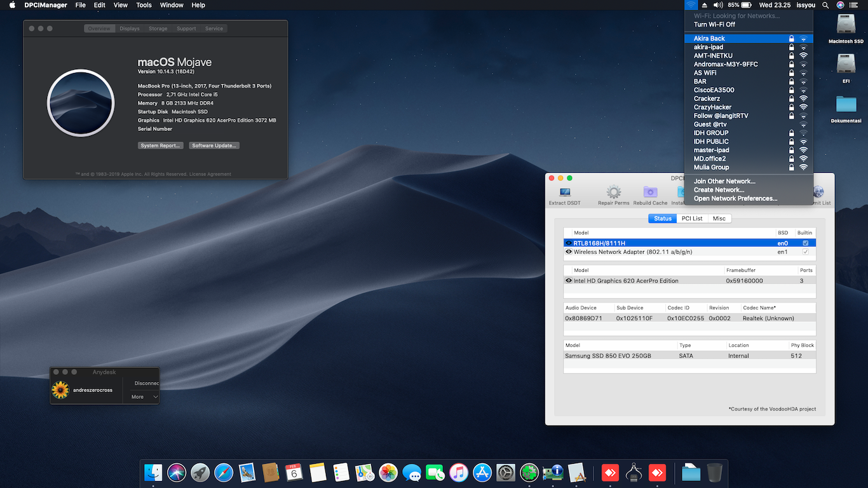Screen dimensions: 868x488
Task: Open FaceTime from the Dock
Action: (435, 472)
